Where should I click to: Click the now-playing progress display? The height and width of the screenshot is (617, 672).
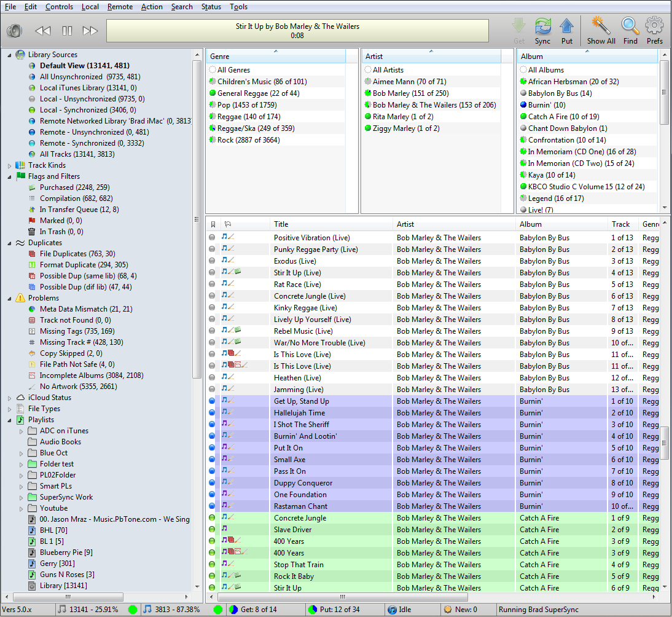pyautogui.click(x=297, y=31)
